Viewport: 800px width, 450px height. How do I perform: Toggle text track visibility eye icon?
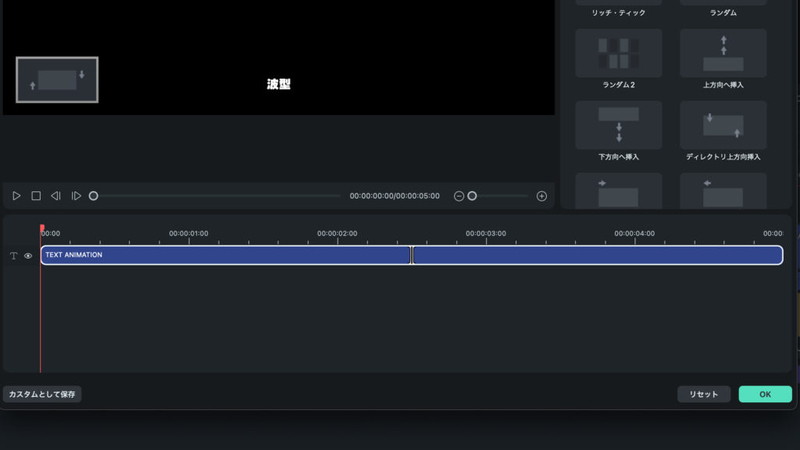pyautogui.click(x=28, y=256)
